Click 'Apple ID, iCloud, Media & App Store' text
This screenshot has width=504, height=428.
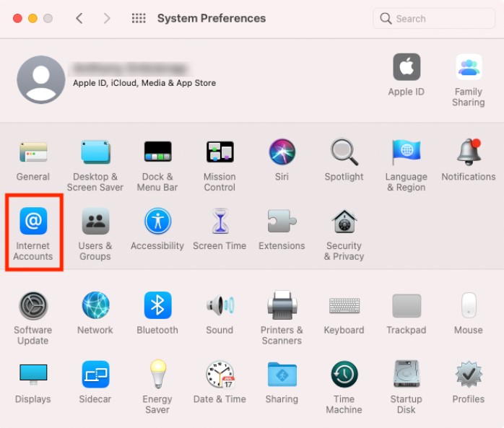[x=144, y=83]
